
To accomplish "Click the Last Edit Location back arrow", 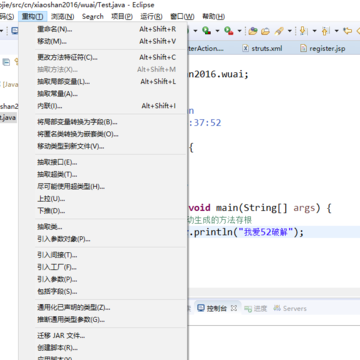I will pos(347,31).
